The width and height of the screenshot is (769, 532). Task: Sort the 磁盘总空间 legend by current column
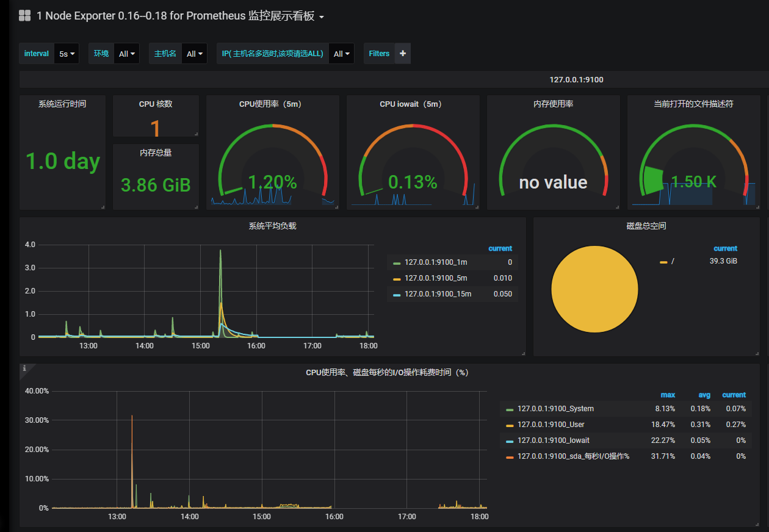[726, 248]
